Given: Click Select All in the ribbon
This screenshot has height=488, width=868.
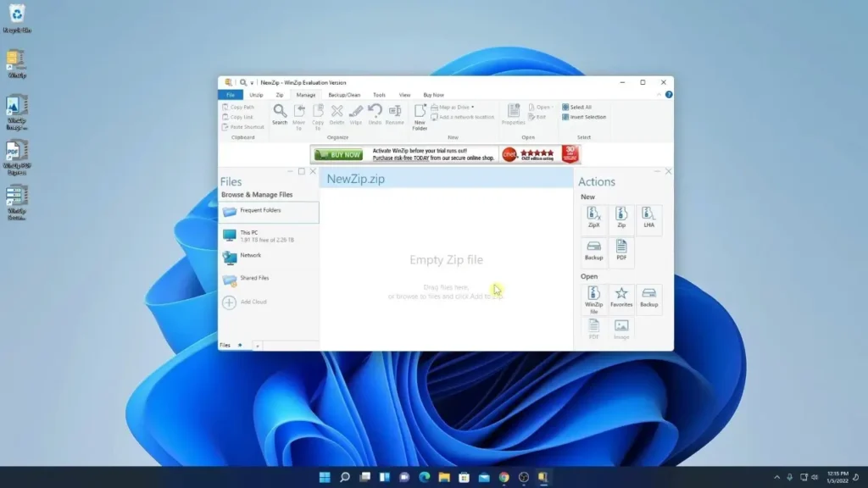Looking at the screenshot, I should pyautogui.click(x=576, y=108).
